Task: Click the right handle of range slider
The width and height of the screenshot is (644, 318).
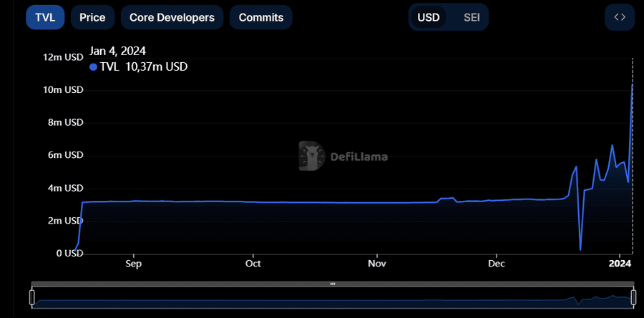Action: pos(633,297)
